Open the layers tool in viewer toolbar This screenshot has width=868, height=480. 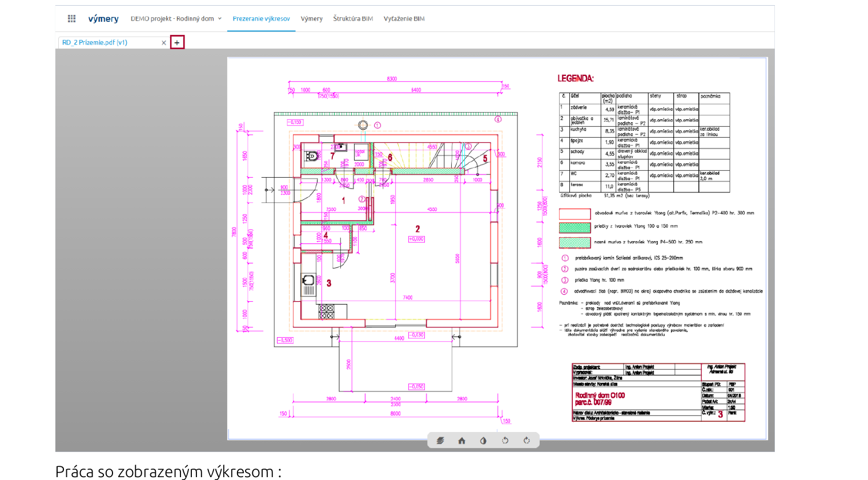coord(440,441)
